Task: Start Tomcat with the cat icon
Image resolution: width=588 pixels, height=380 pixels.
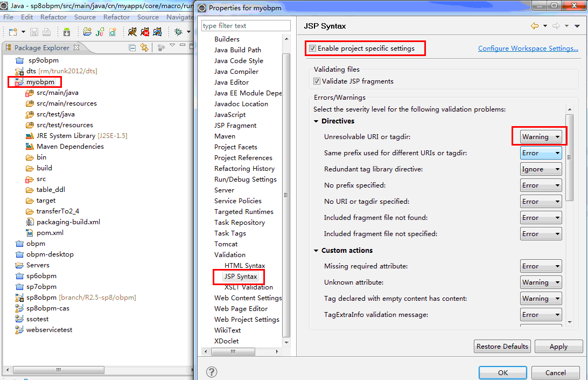Action: pyautogui.click(x=132, y=32)
